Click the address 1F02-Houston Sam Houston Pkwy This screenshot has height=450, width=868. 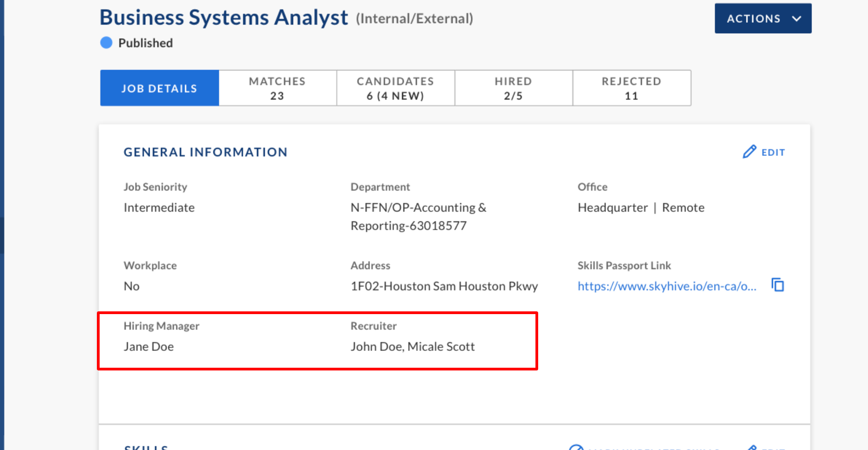444,286
